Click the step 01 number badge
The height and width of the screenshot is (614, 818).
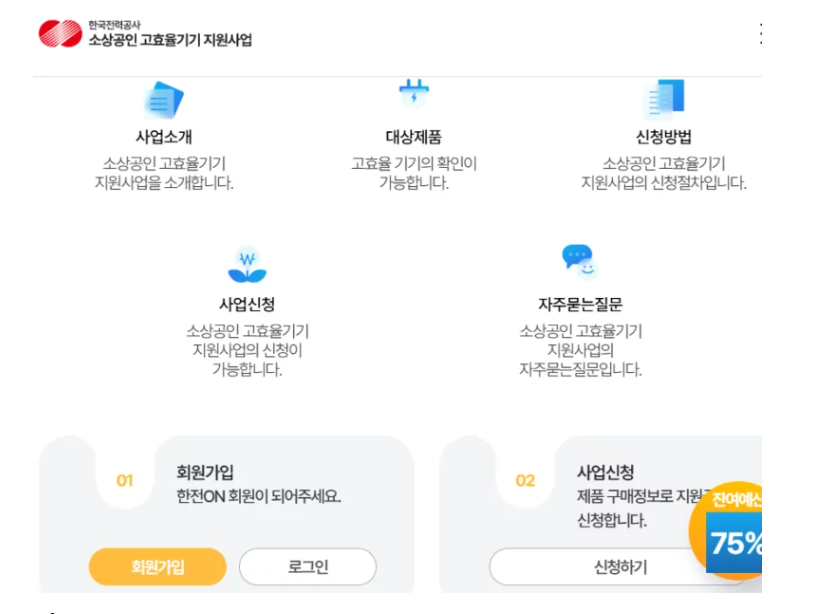124,481
